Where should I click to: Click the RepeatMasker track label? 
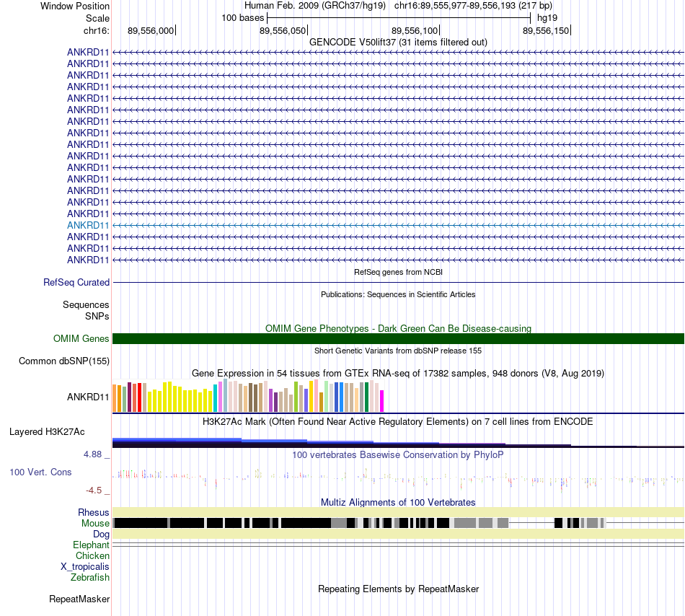[79, 599]
